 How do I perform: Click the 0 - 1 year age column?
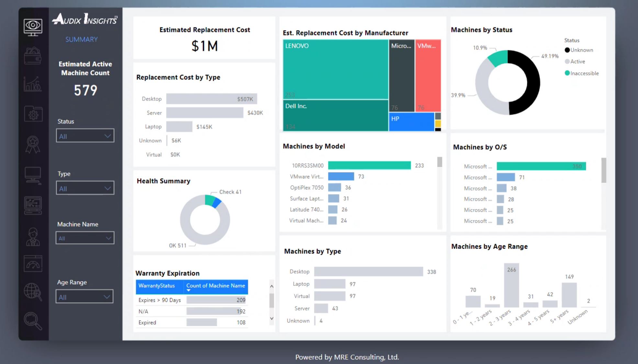pos(473,301)
